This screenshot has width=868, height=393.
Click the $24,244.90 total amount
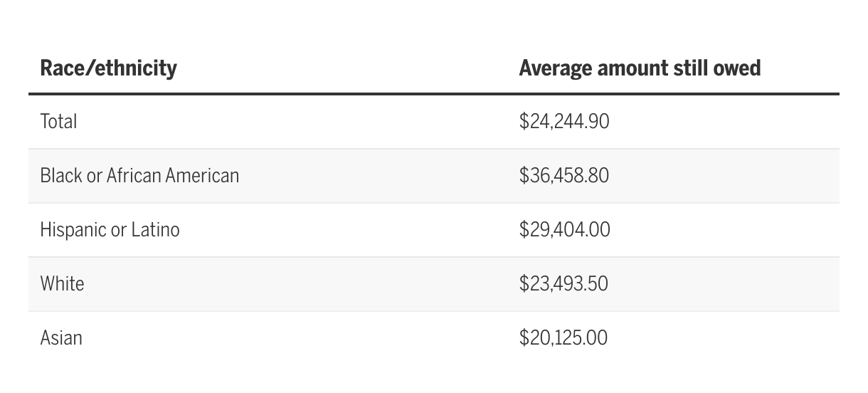(564, 122)
